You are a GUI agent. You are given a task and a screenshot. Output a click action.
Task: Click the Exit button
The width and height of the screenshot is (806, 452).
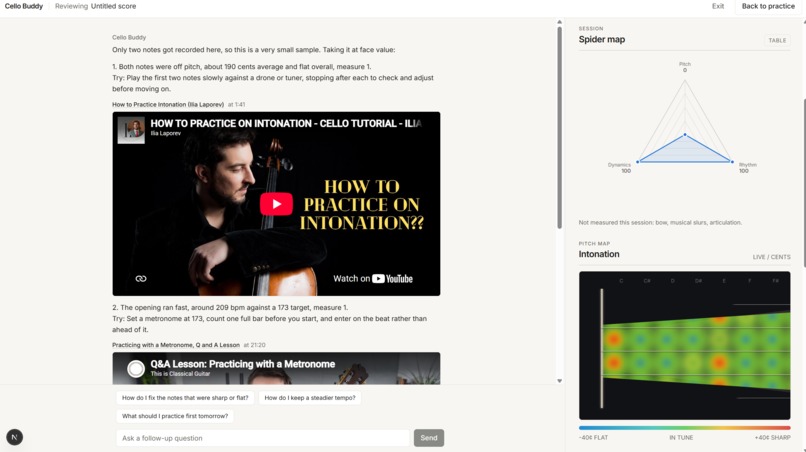coord(718,6)
